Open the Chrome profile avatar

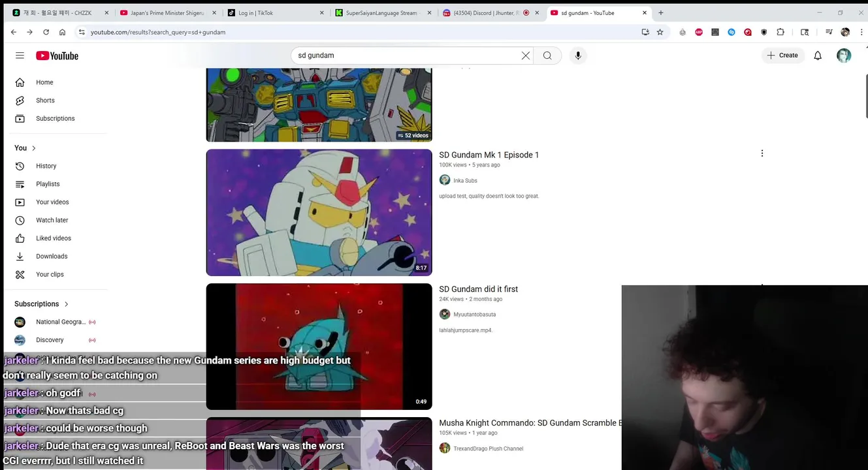[845, 32]
